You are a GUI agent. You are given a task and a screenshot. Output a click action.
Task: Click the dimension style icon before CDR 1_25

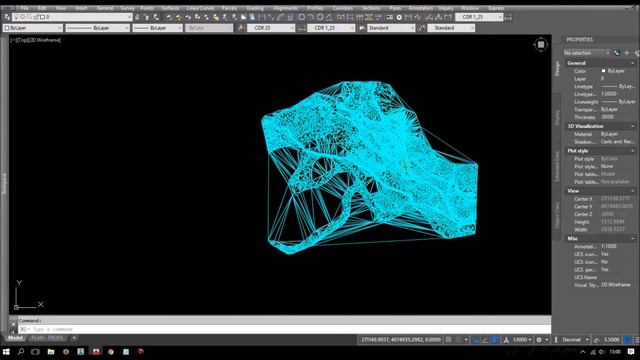(x=302, y=28)
